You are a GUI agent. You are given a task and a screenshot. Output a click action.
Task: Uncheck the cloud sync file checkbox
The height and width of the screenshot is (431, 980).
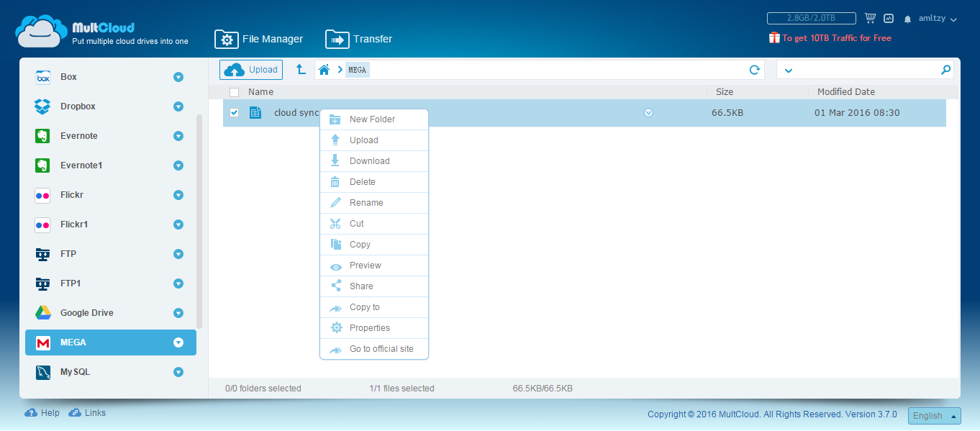[234, 113]
